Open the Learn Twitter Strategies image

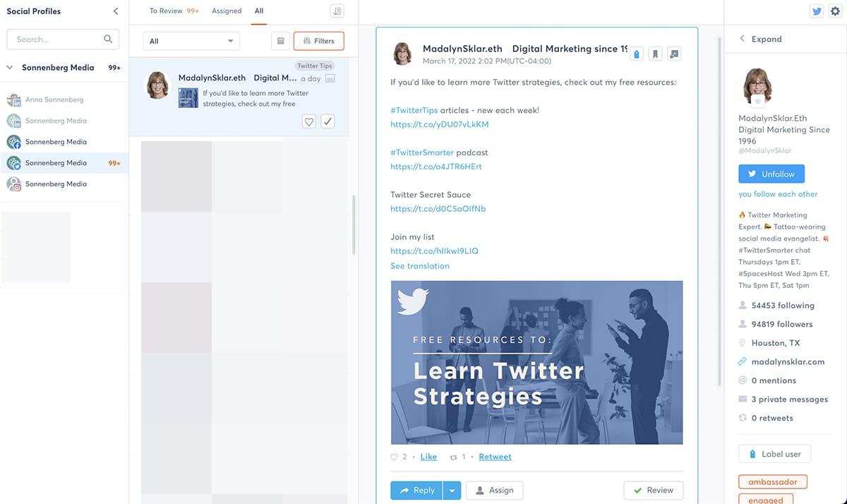click(x=537, y=363)
